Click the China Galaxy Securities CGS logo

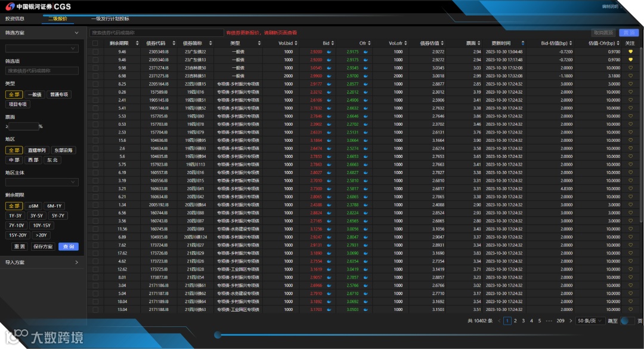pos(38,7)
